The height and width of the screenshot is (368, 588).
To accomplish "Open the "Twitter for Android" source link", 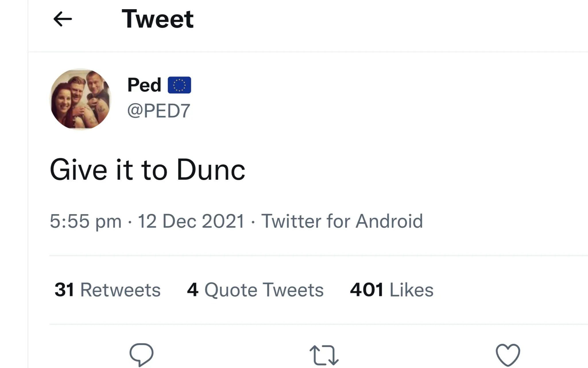I will (342, 221).
